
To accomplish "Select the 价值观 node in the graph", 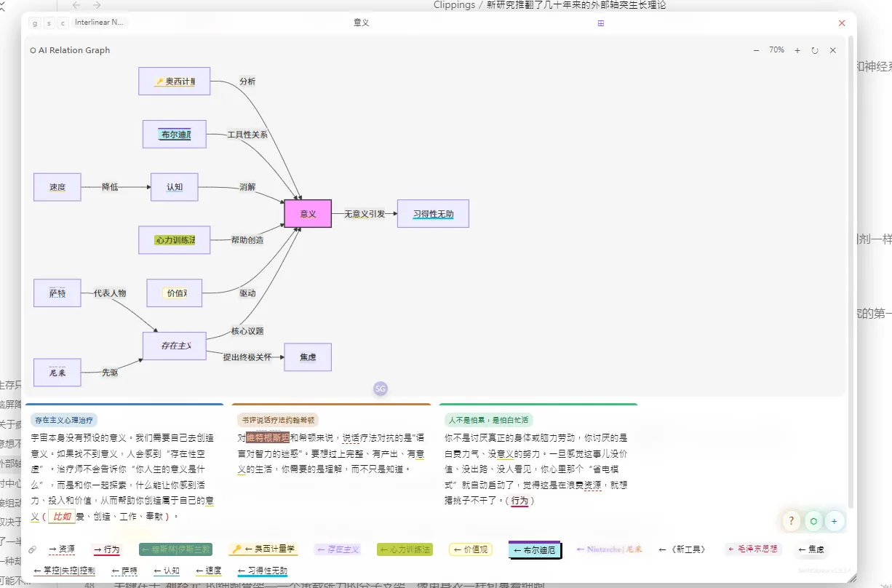I will (x=175, y=293).
